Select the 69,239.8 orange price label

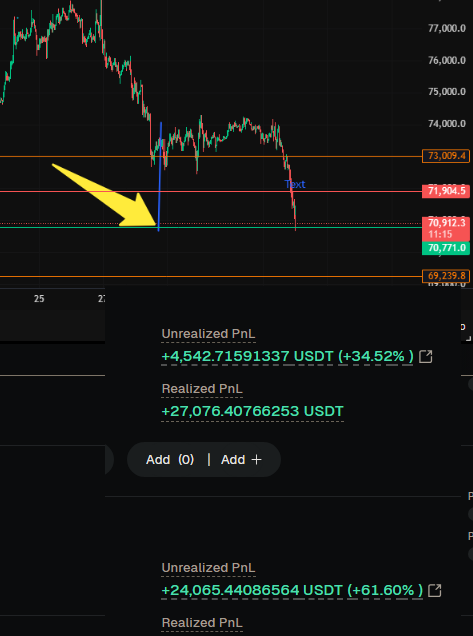pos(446,276)
